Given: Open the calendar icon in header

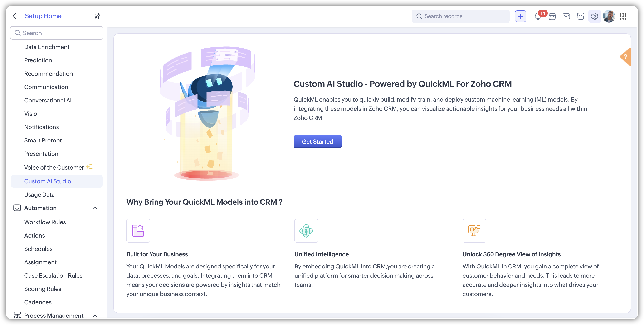Looking at the screenshot, I should click(x=552, y=16).
